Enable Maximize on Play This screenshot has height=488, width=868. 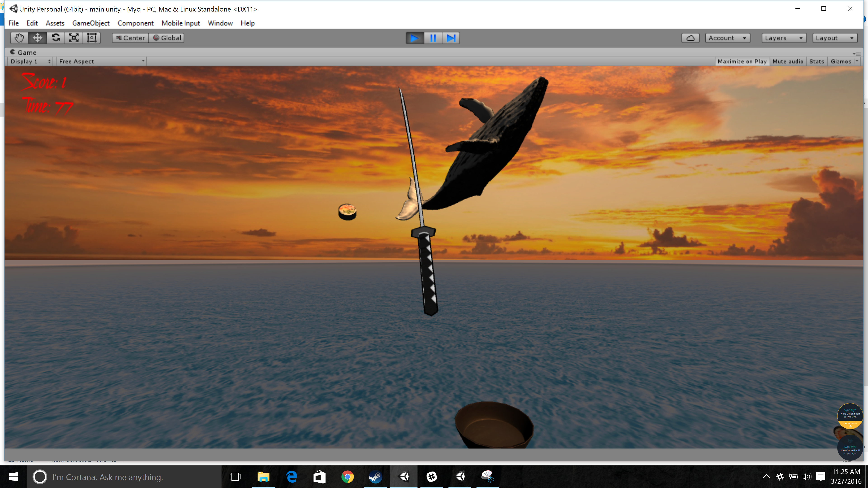[x=742, y=61]
